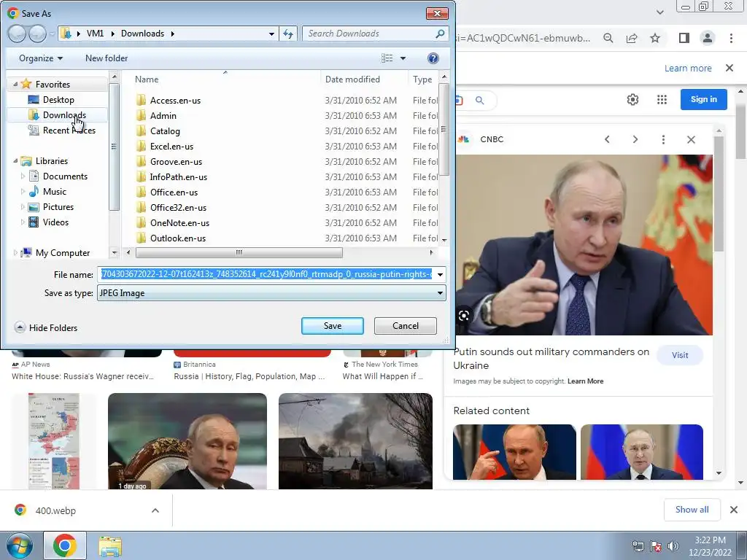
Task: Select the Outlook.en-us folder
Action: click(178, 238)
